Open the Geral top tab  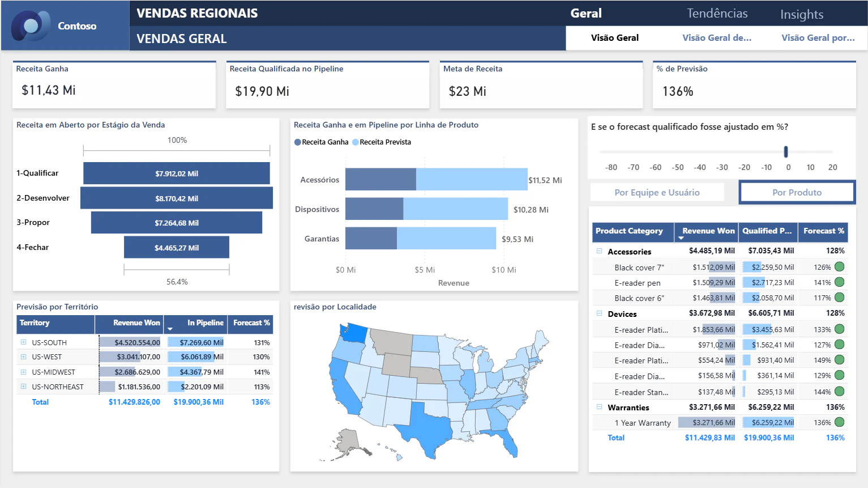(586, 14)
